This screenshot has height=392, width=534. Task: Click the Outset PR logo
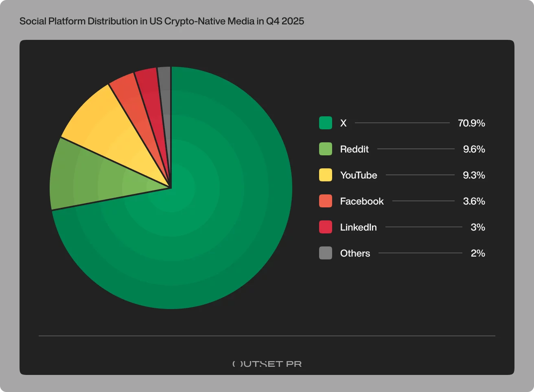(x=267, y=364)
